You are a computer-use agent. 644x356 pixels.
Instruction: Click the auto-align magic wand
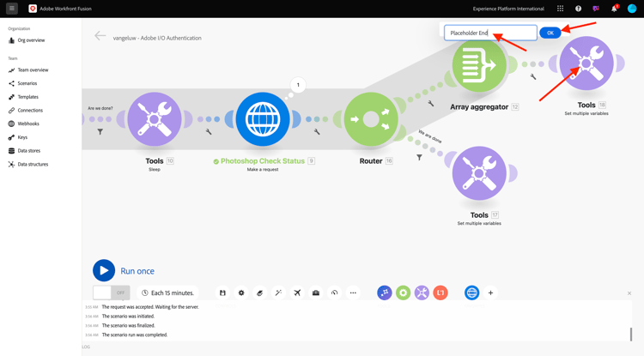click(278, 293)
